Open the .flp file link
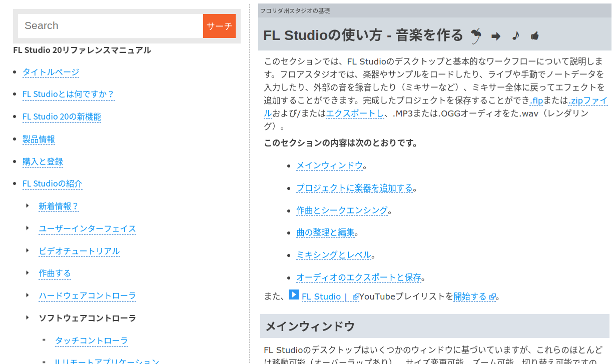Screen dimensions: 614x364 tap(536, 100)
